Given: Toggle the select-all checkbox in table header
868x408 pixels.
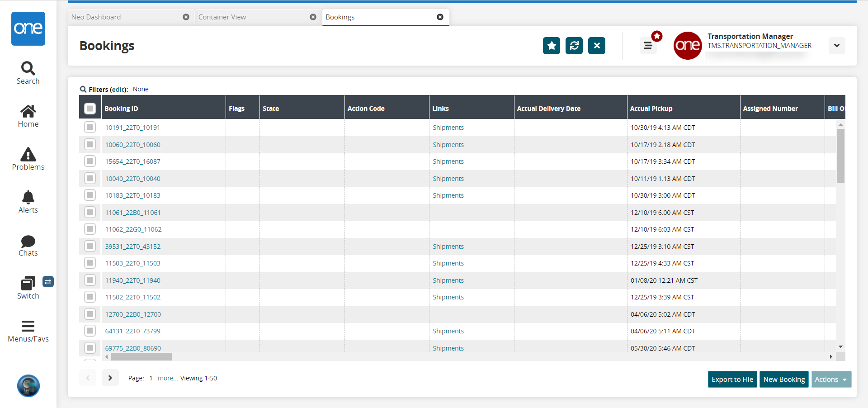Looking at the screenshot, I should [90, 109].
